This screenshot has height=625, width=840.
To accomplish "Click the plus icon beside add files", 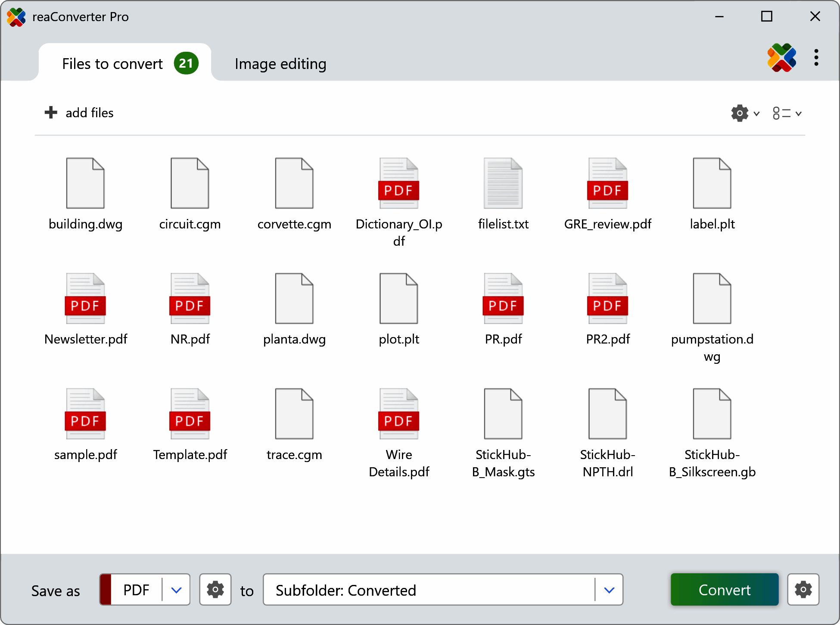I will pos(51,112).
